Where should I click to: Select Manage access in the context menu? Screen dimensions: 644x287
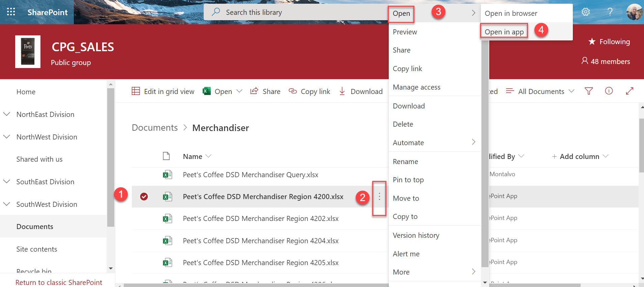pos(435,87)
